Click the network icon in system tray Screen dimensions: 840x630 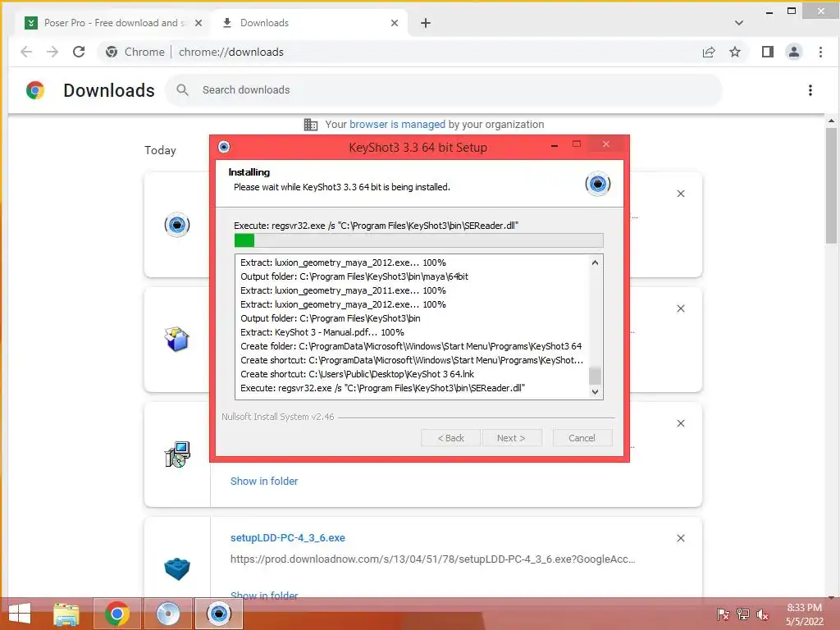pos(743,614)
